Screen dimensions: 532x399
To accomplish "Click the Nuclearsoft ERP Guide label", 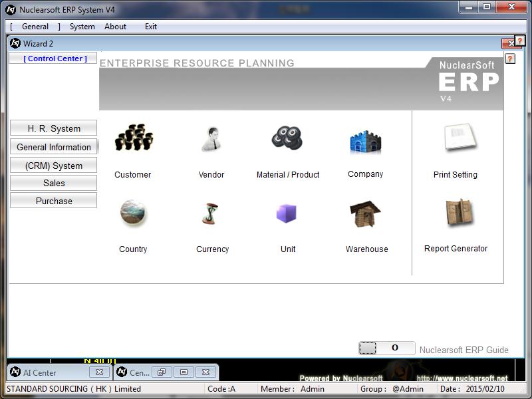I will [464, 350].
